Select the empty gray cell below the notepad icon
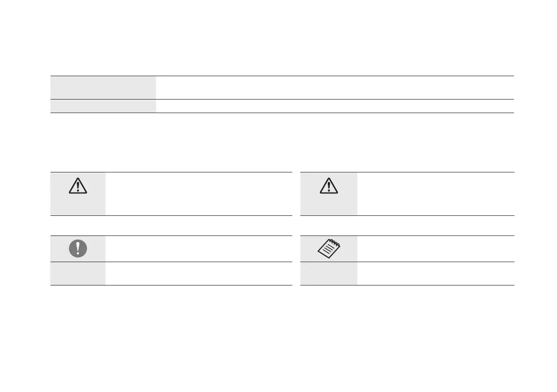The image size is (557, 392). point(328,273)
